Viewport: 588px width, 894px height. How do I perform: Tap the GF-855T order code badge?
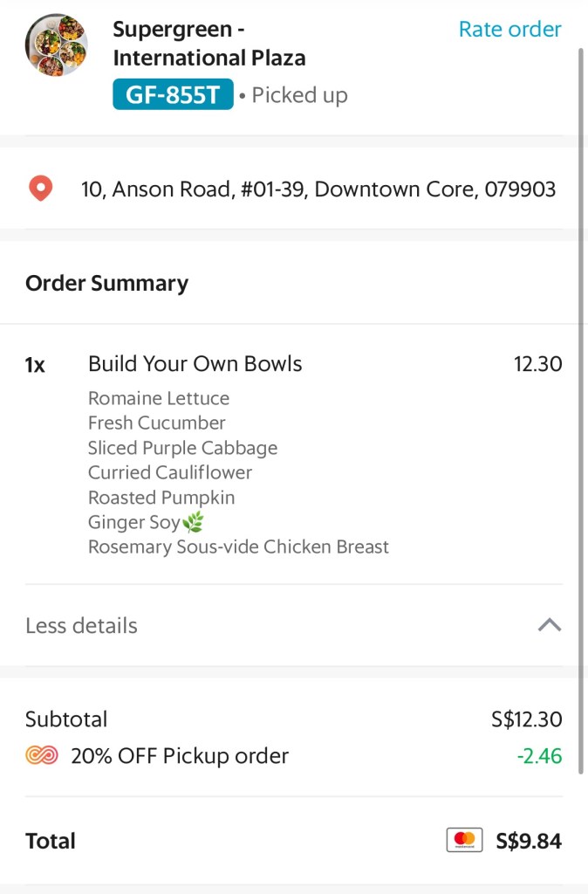tap(173, 94)
